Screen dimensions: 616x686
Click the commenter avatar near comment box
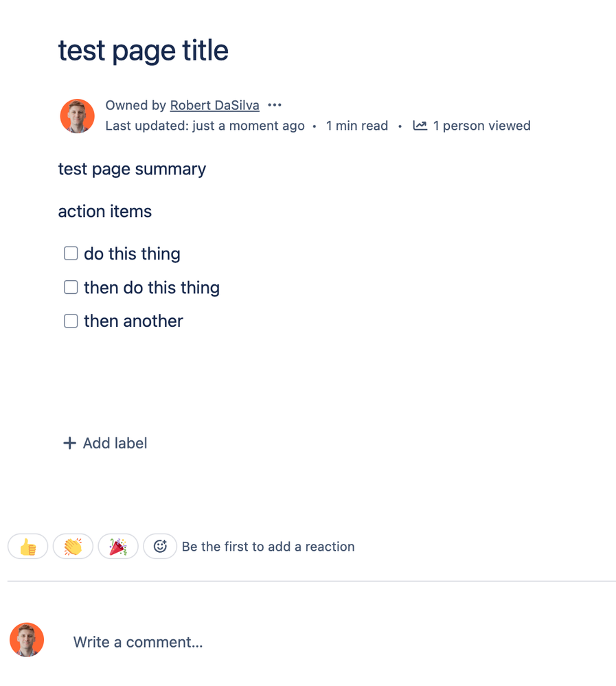[27, 639]
